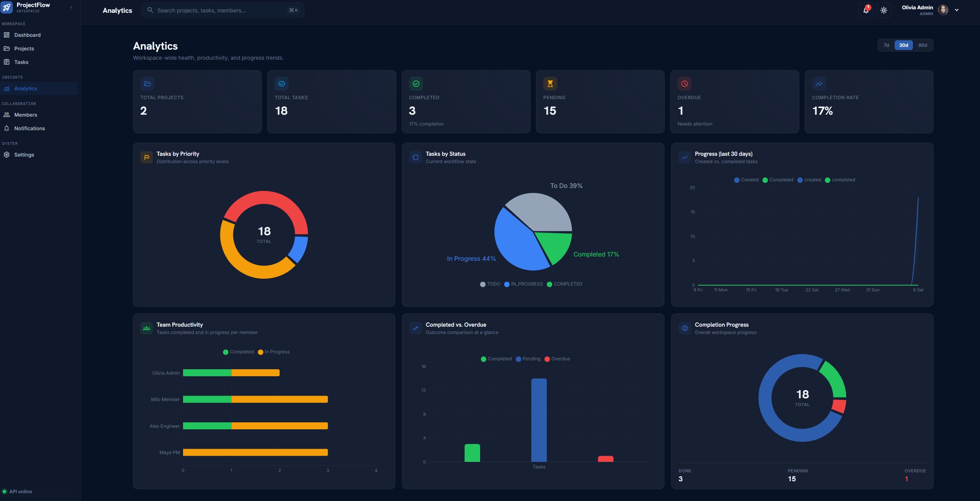
Task: Click the ProjectFlow rocket logo
Action: (x=7, y=7)
